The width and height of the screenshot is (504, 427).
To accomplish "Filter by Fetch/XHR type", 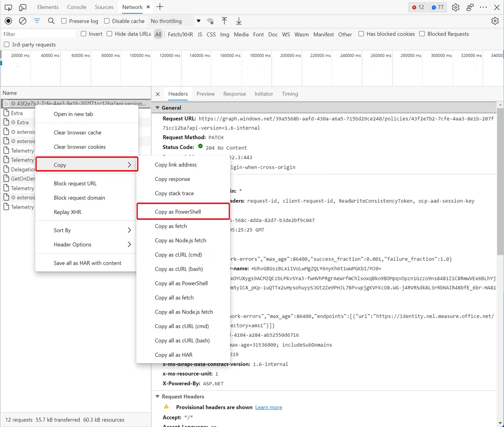I will [x=180, y=34].
